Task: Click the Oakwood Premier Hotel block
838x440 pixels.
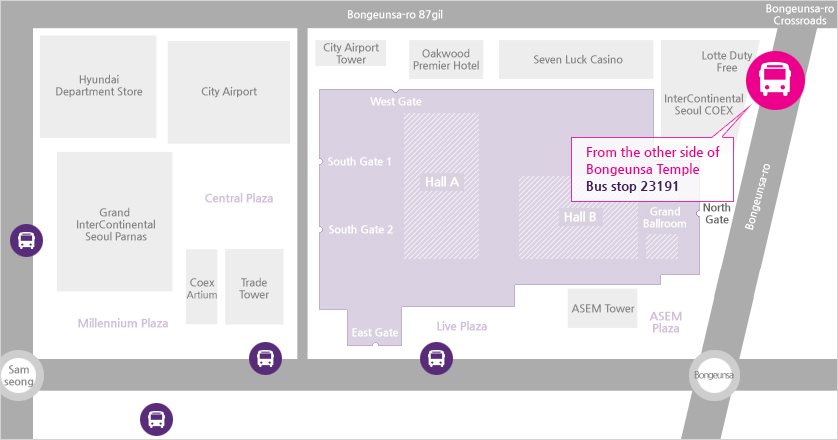Action: [446, 59]
